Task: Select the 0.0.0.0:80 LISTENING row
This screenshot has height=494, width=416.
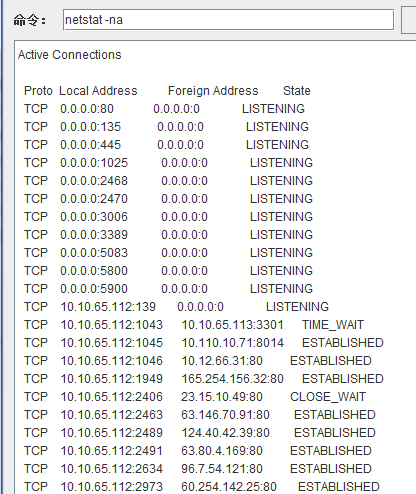Action: 164,109
